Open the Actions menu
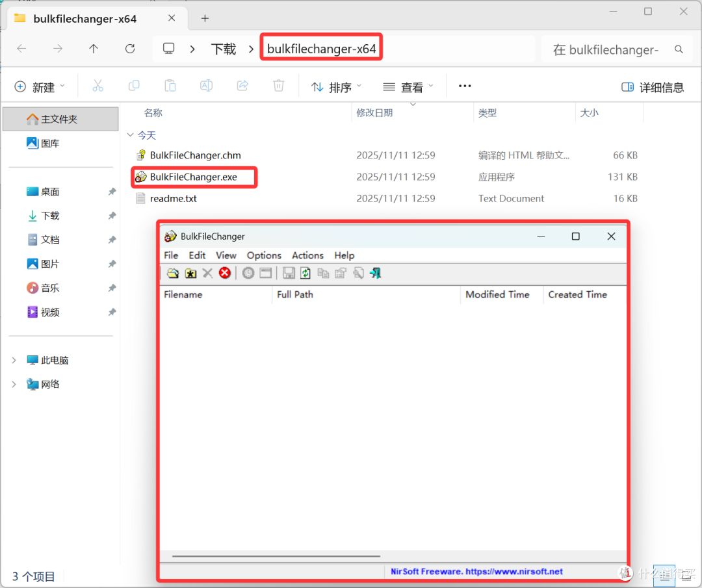This screenshot has height=588, width=702. [x=307, y=255]
